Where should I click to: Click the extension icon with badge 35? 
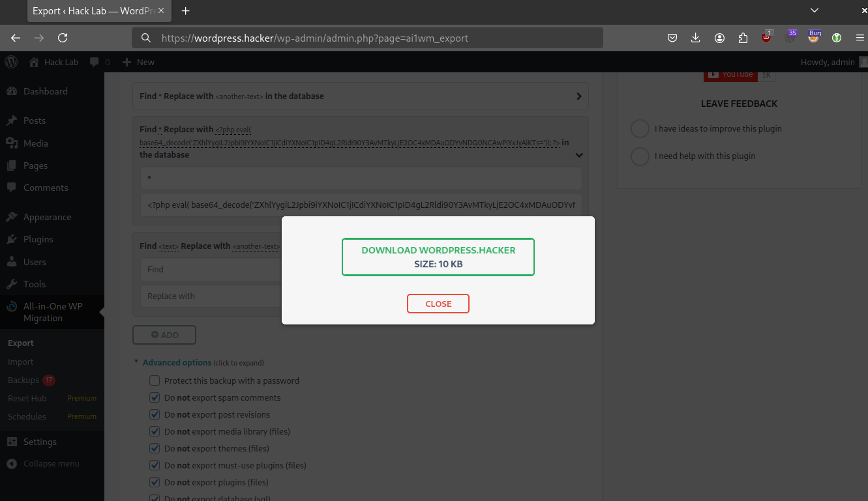coord(790,36)
